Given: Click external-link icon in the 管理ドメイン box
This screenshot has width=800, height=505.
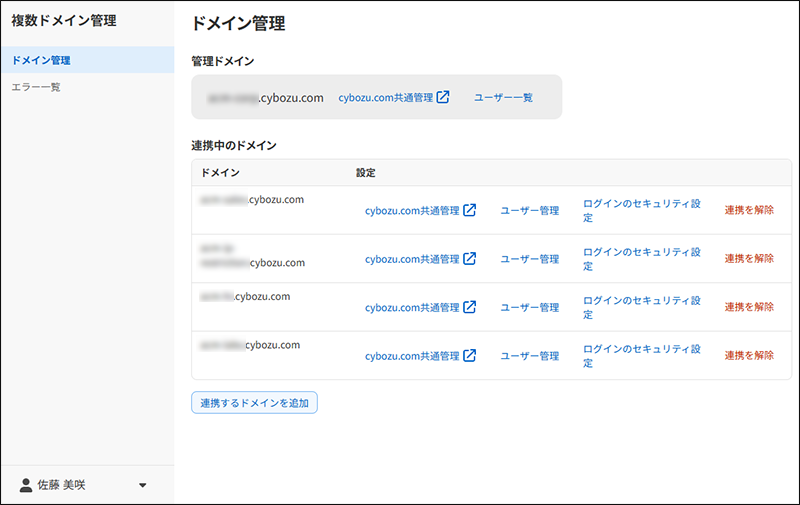Looking at the screenshot, I should click(443, 97).
